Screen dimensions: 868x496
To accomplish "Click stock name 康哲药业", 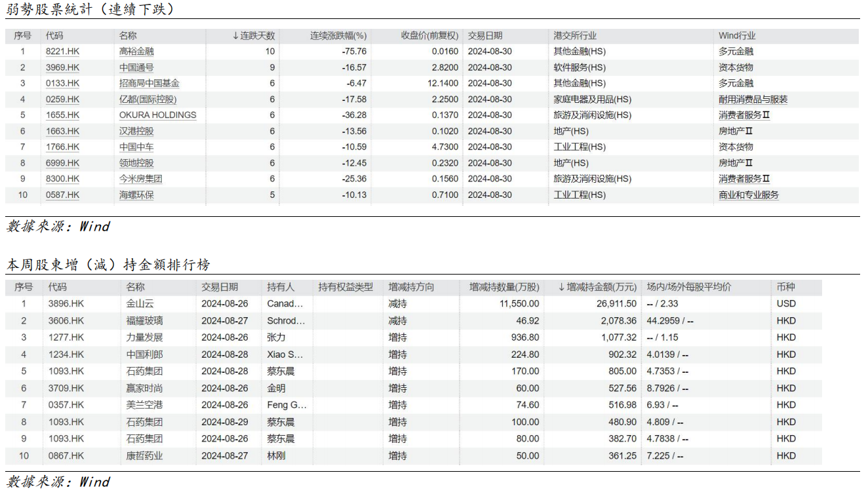I will 144,456.
